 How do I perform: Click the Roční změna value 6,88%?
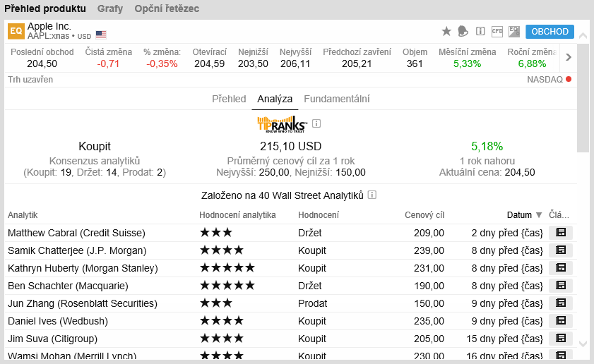tap(532, 63)
